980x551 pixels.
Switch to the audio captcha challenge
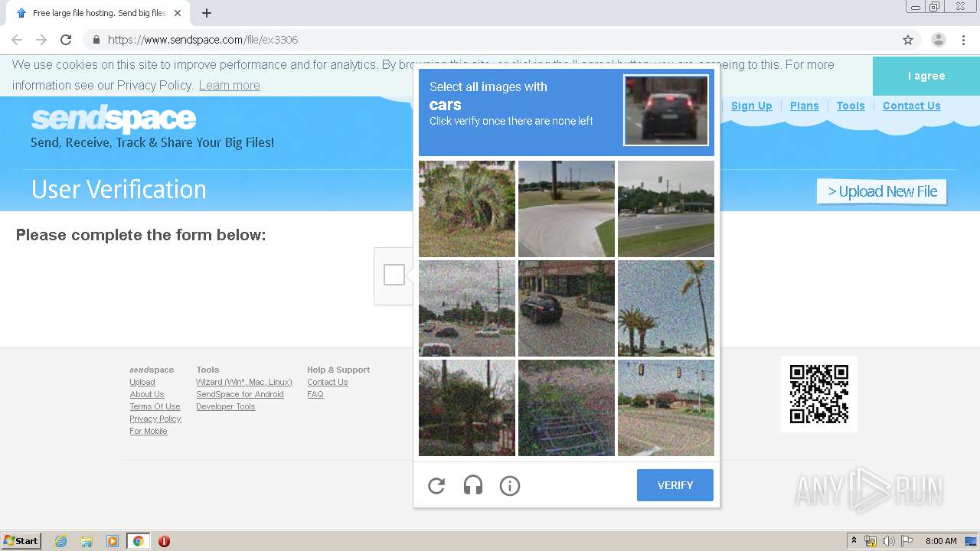point(473,485)
